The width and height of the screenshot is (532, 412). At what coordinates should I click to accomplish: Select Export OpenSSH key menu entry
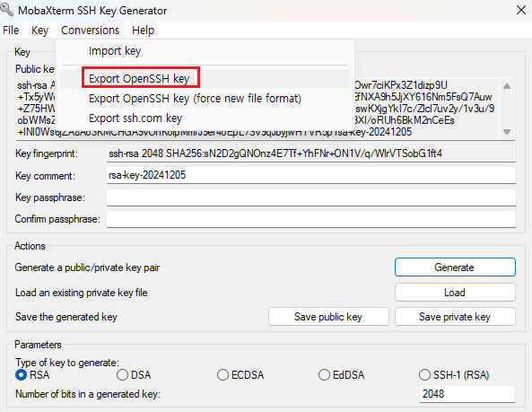click(x=205, y=79)
